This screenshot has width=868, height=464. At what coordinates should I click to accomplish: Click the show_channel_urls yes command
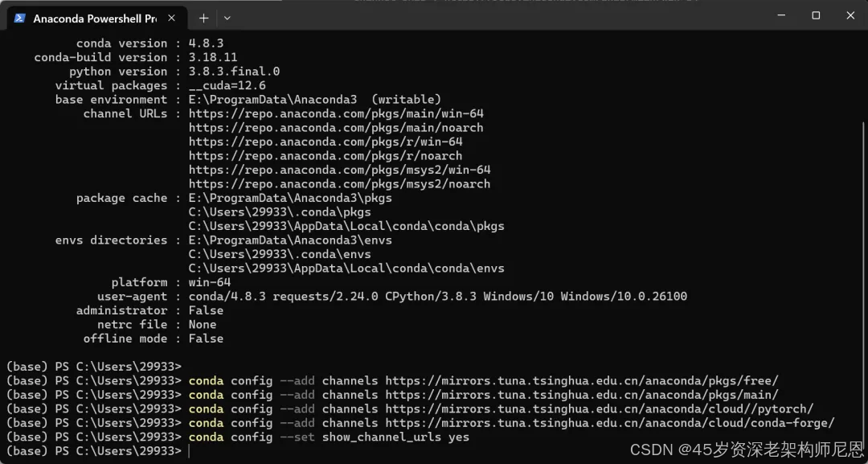click(329, 437)
